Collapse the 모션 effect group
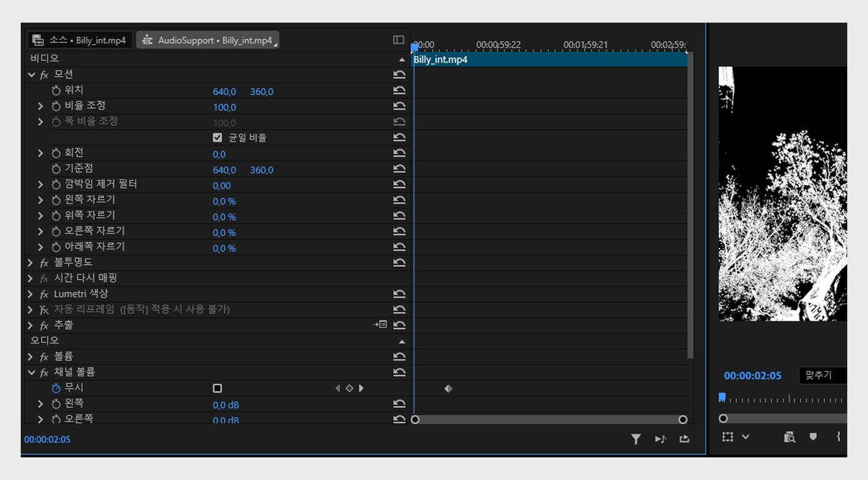868x480 pixels. [31, 75]
